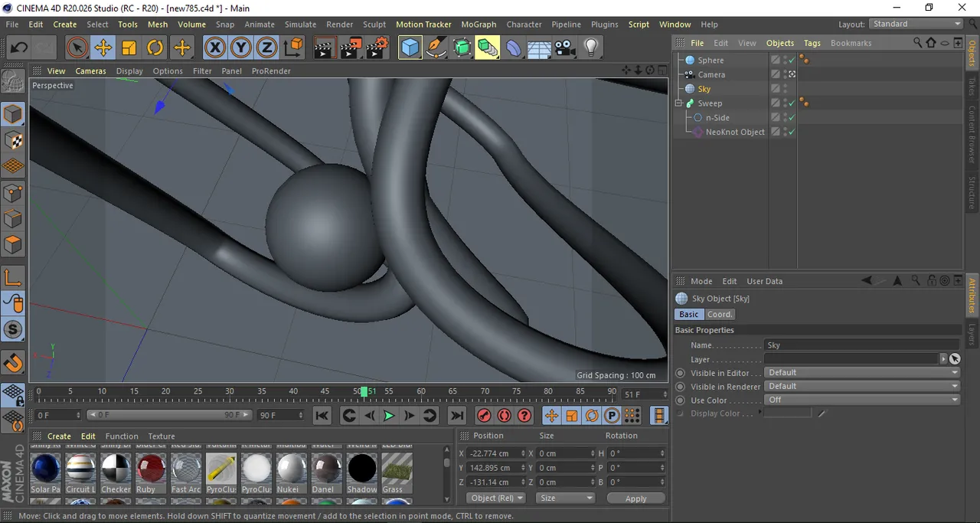
Task: Toggle Position keyframe recording icon
Action: (x=551, y=416)
